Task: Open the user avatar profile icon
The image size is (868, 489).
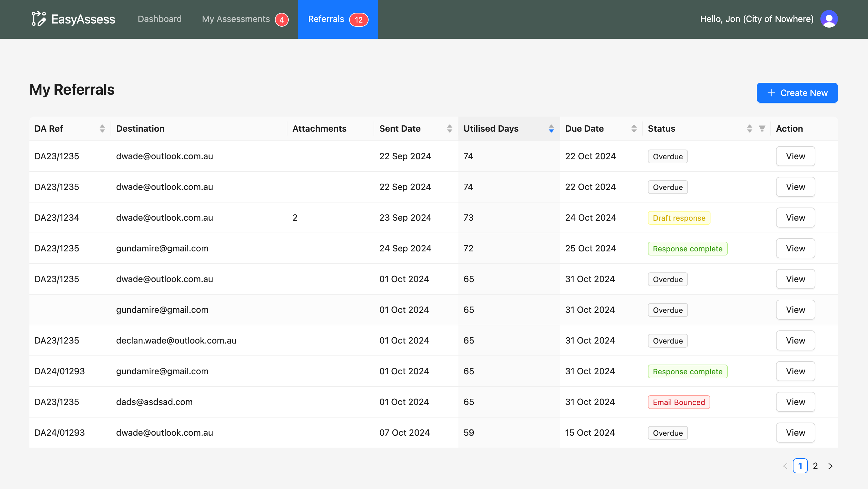Action: click(829, 19)
